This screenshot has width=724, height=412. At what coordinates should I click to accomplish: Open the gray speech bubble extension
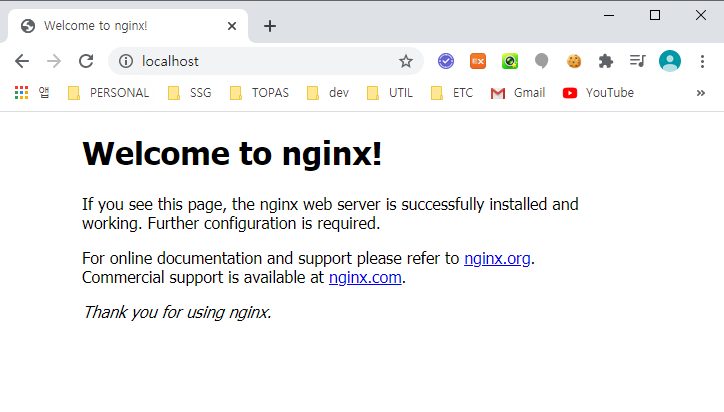coord(542,61)
